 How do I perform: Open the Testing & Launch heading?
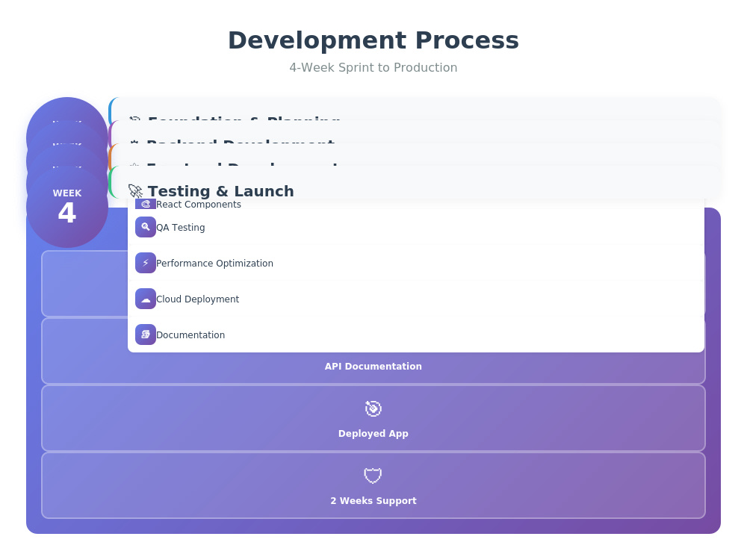220,191
